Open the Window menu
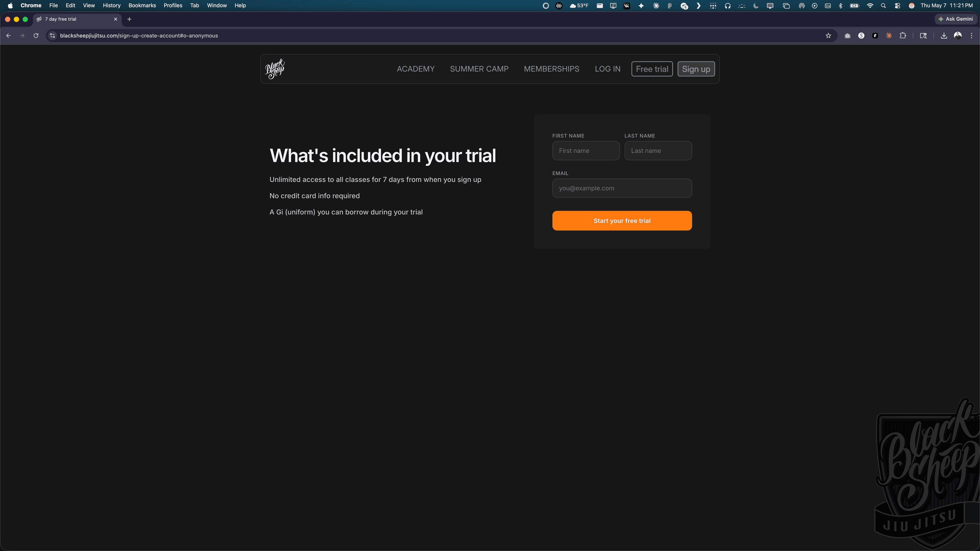The width and height of the screenshot is (980, 551). [x=217, y=6]
